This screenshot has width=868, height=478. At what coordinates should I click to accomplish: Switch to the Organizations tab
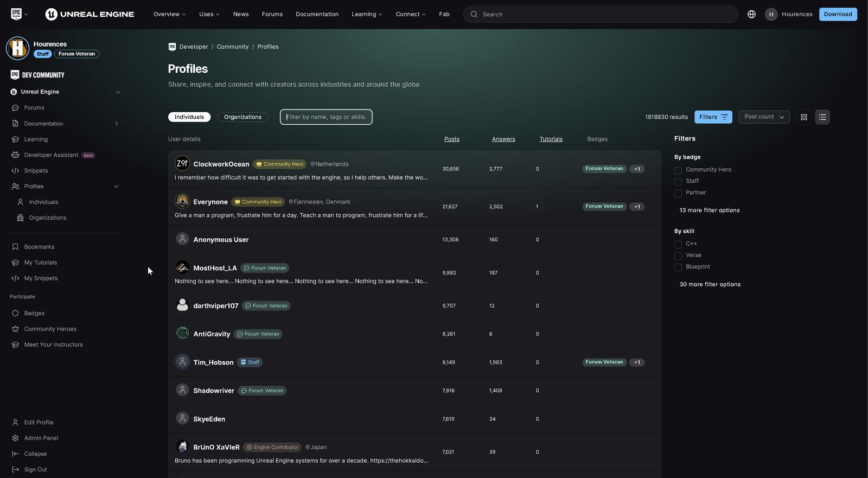tap(242, 117)
